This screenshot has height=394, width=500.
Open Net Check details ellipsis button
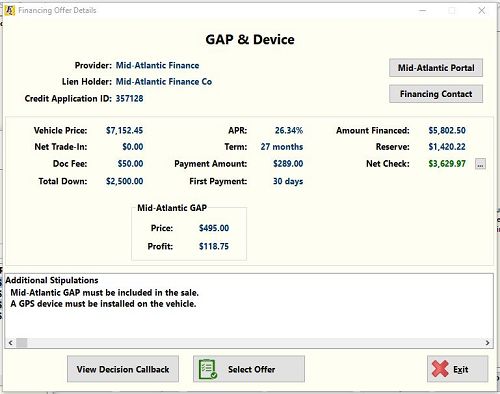point(480,164)
